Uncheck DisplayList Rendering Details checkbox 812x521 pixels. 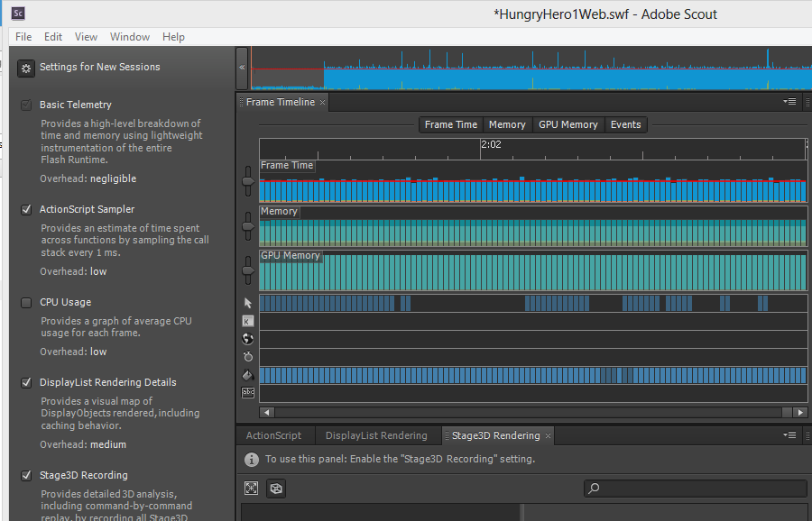click(26, 383)
